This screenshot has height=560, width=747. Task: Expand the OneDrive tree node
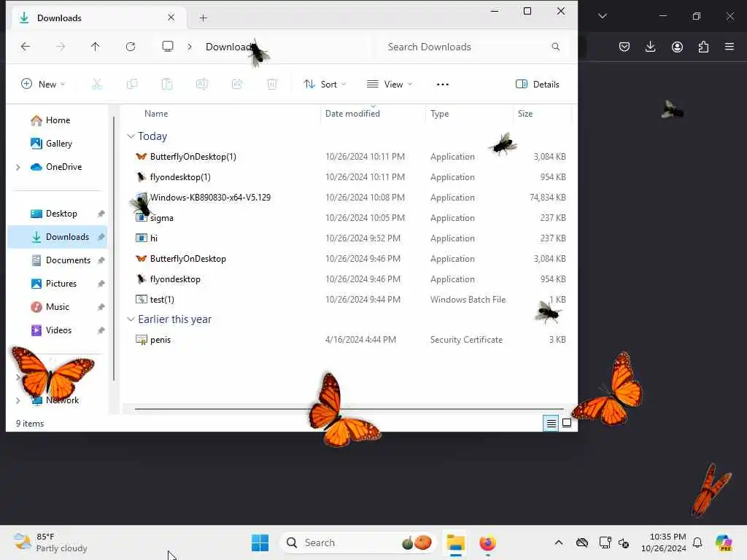point(18,167)
